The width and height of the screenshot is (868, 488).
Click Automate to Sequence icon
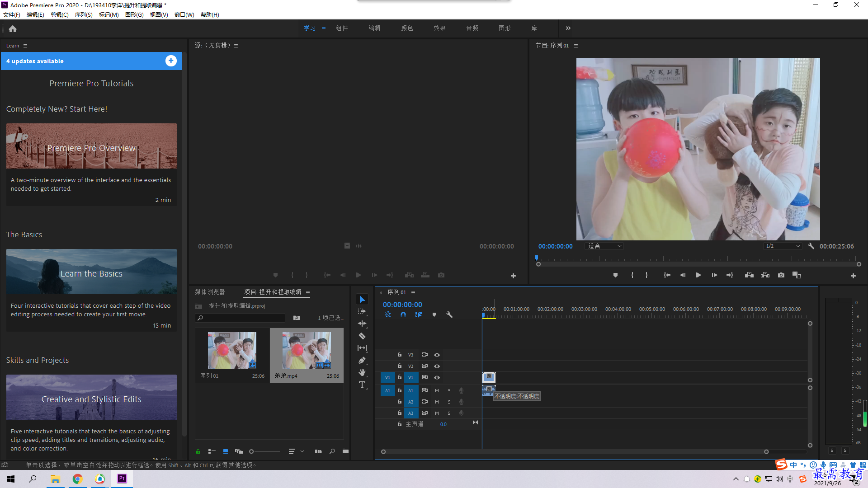(x=318, y=451)
